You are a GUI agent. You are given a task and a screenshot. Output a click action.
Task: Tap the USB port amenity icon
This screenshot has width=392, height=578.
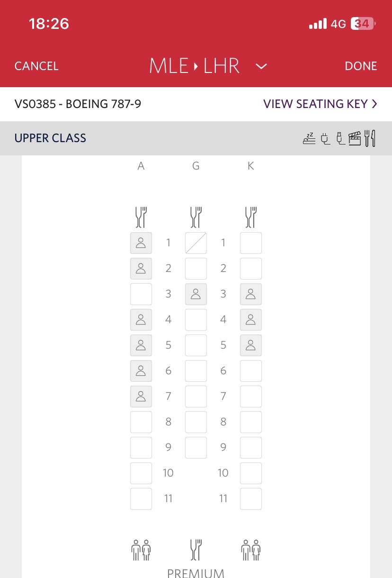click(340, 138)
